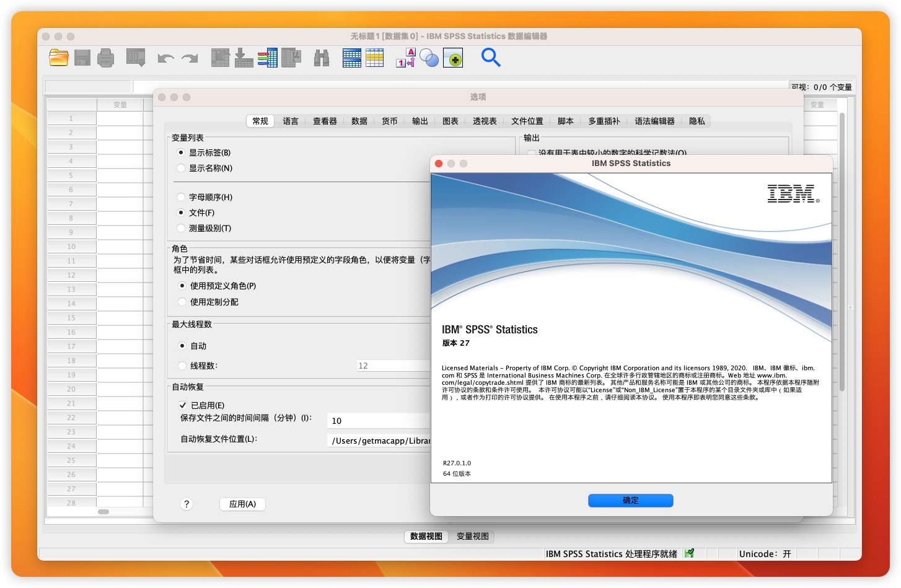Switch to the 变量视图 tab
The image size is (901, 588).
472,537
